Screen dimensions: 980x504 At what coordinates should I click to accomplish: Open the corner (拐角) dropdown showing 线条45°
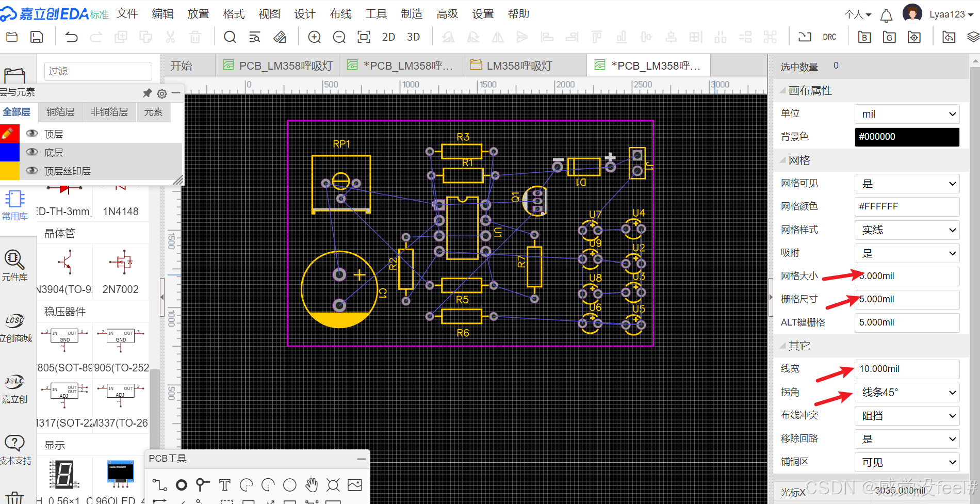907,393
